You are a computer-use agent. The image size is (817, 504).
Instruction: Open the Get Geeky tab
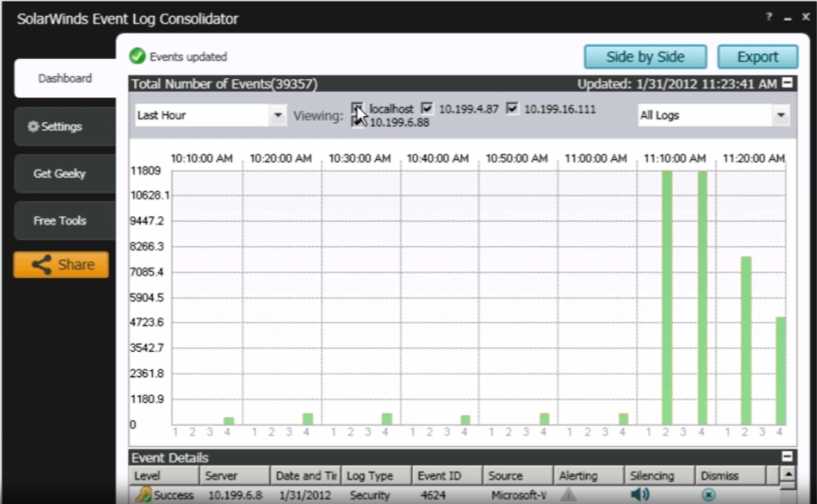(65, 173)
